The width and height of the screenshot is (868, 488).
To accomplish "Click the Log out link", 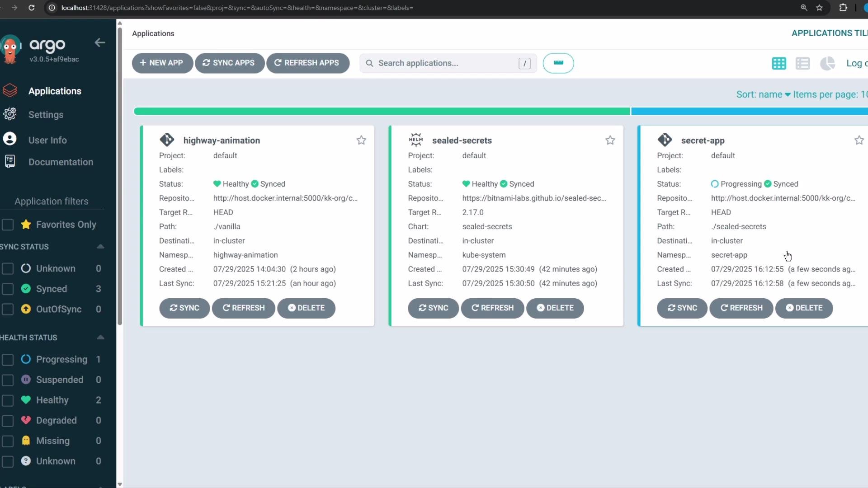I will tap(857, 63).
